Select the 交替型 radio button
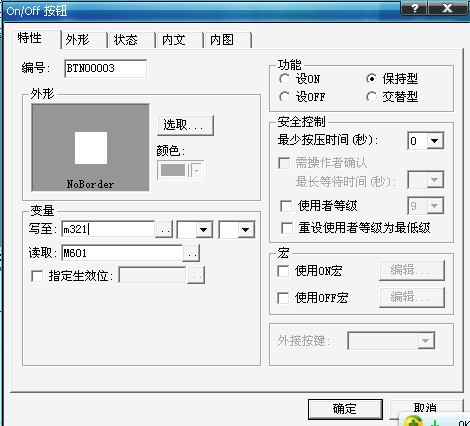 click(x=371, y=97)
